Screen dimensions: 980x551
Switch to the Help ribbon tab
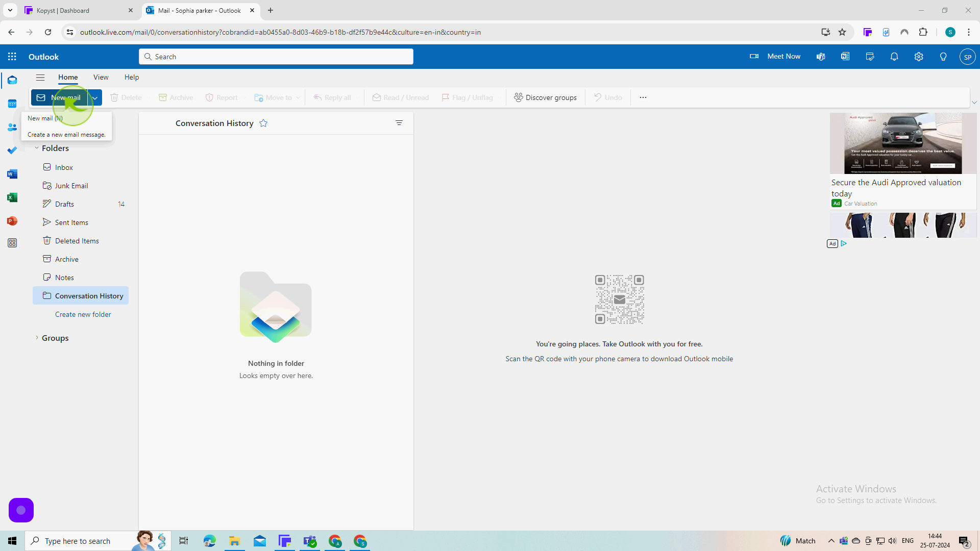point(132,78)
